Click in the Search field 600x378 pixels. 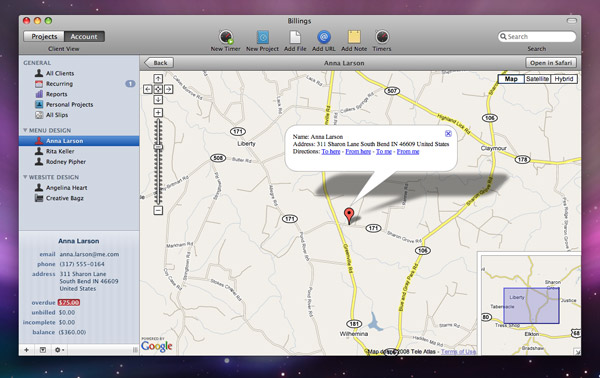click(x=537, y=36)
